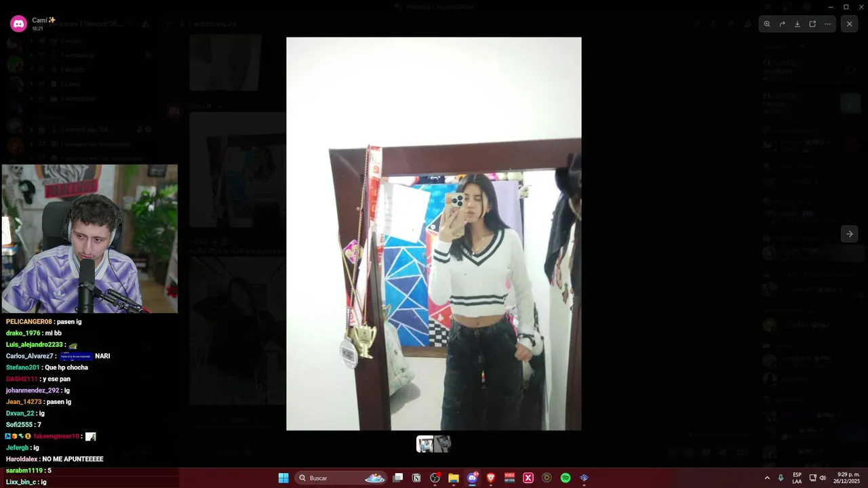Download the image with the download icon
Viewport: 868px width, 488px height.
[x=797, y=24]
